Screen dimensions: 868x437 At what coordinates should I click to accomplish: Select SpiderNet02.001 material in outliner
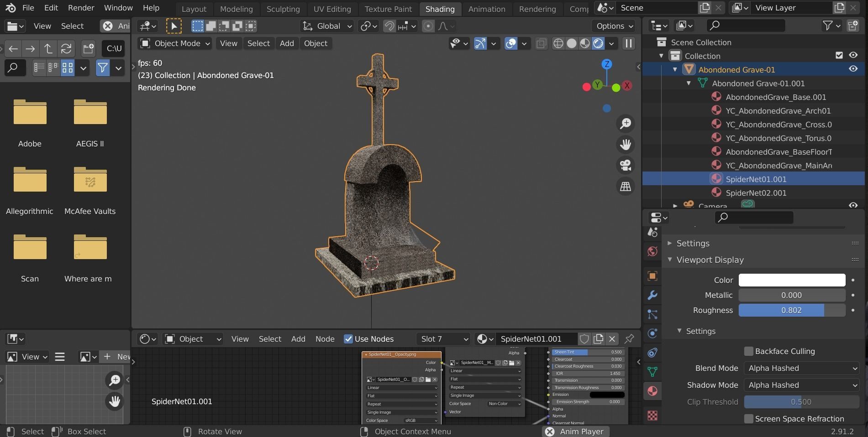pos(756,193)
